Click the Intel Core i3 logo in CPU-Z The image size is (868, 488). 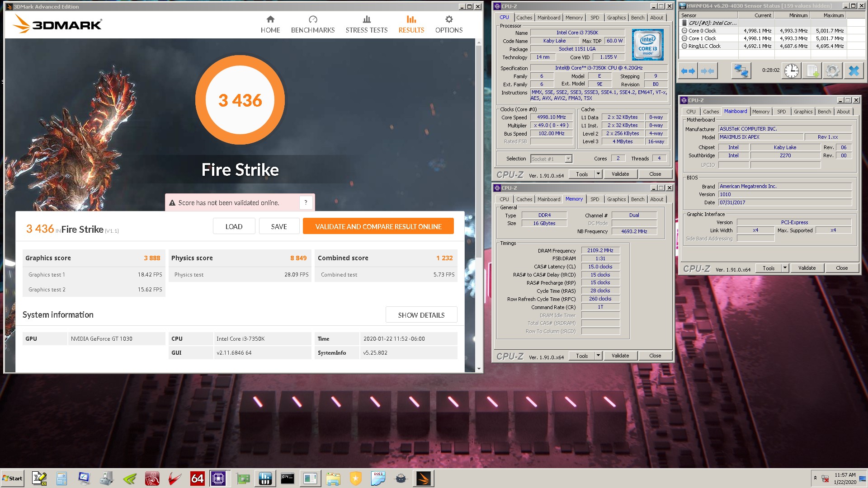point(647,45)
